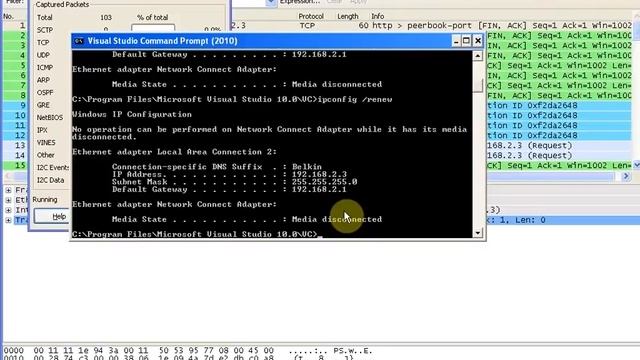Select the (Request) packet row 13 info
640x360 pixels.
530,145
